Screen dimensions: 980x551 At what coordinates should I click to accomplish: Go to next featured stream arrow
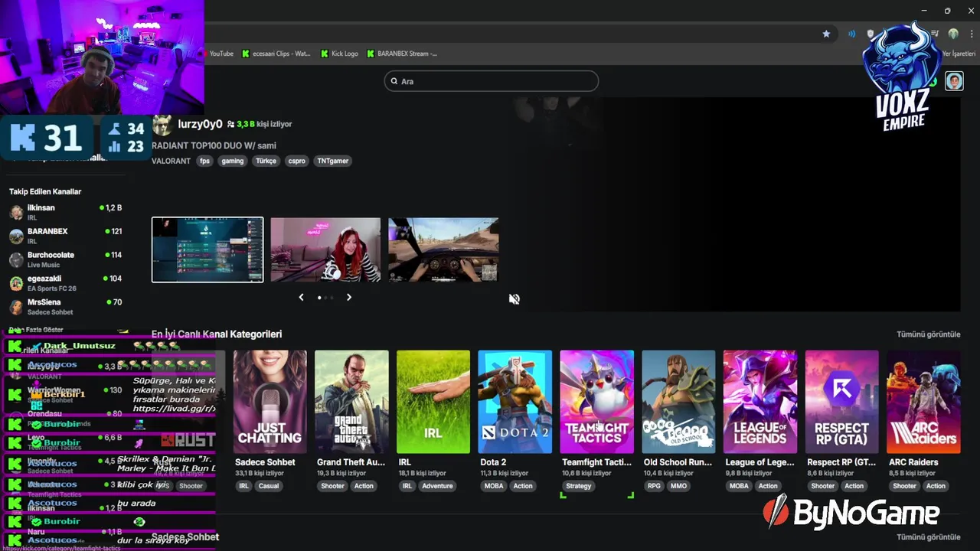click(349, 297)
